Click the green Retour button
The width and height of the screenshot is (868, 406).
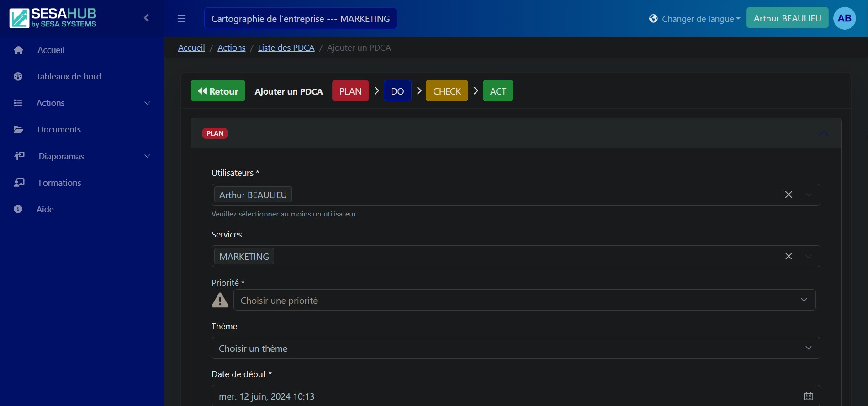[x=218, y=91]
